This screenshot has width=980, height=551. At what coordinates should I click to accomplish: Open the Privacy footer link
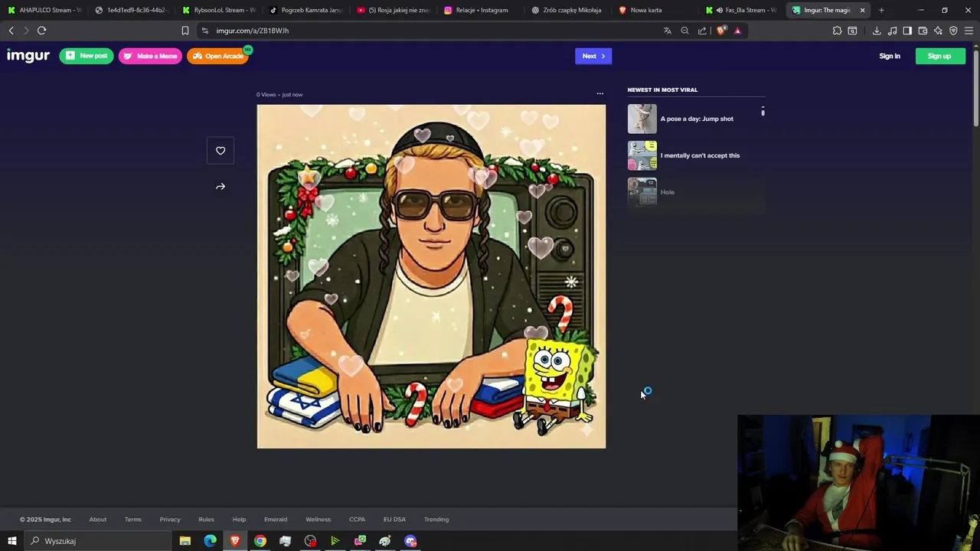pos(170,520)
